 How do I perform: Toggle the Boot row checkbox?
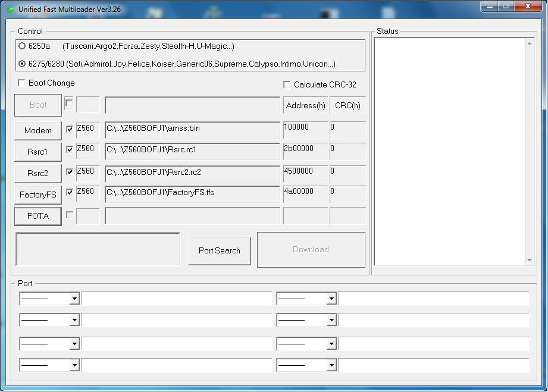[x=69, y=104]
